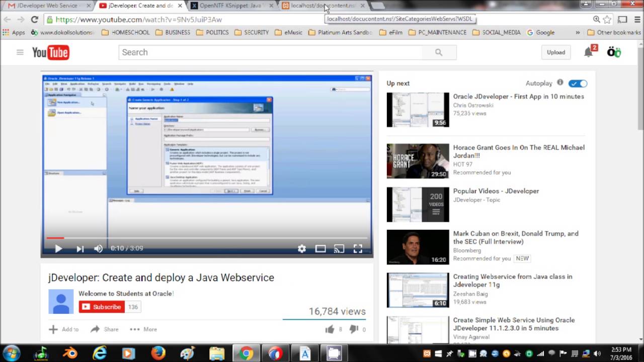Open Apps bookmarks shortcut

(14, 32)
